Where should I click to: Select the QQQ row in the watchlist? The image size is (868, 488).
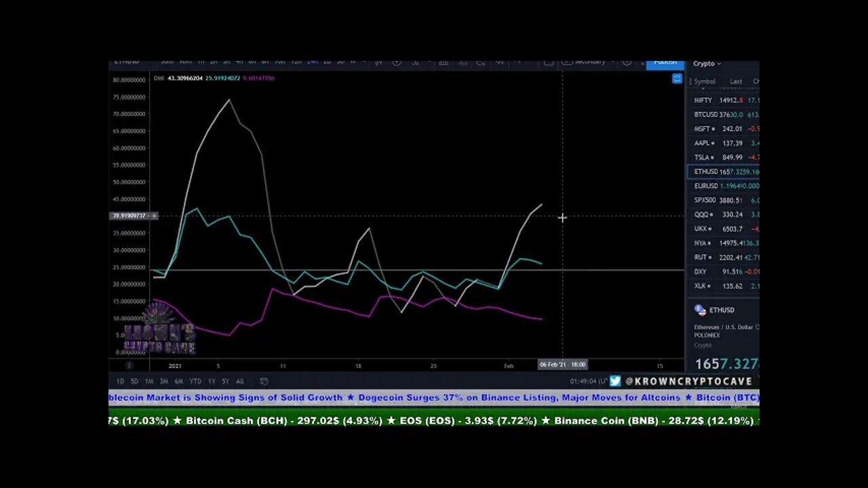point(723,214)
